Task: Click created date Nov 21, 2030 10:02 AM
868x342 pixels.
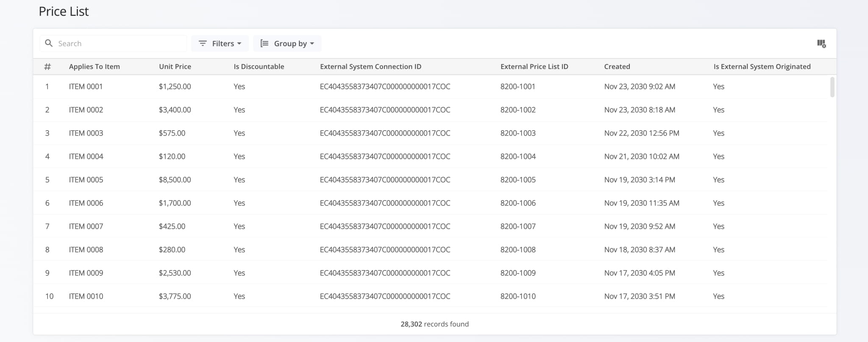Action: pos(642,156)
